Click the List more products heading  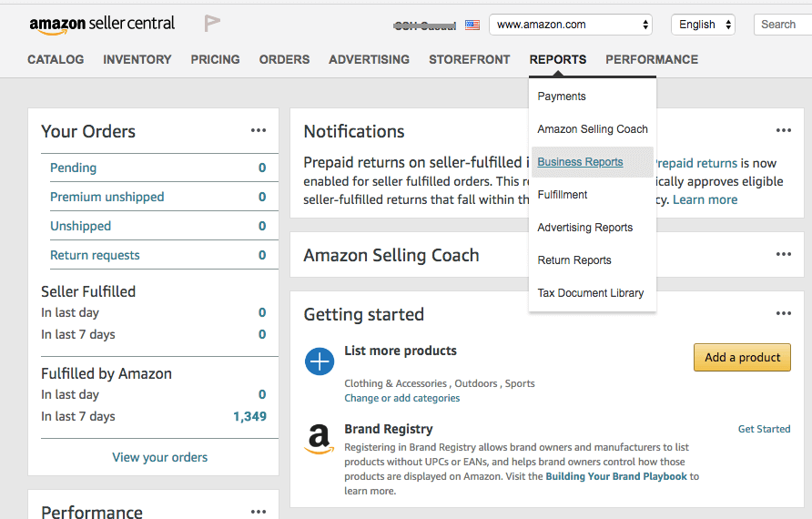point(401,351)
